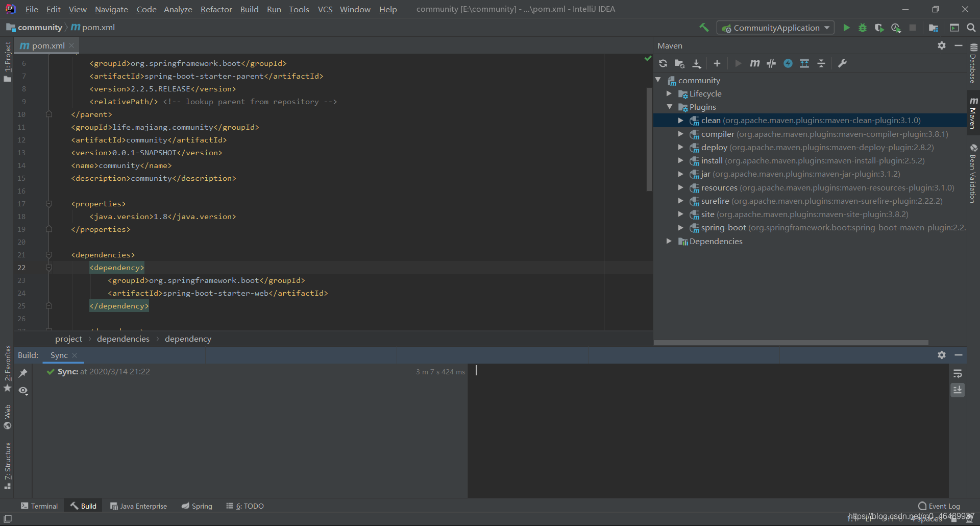Viewport: 980px width, 526px height.
Task: Download sources and documentation icon
Action: 697,63
